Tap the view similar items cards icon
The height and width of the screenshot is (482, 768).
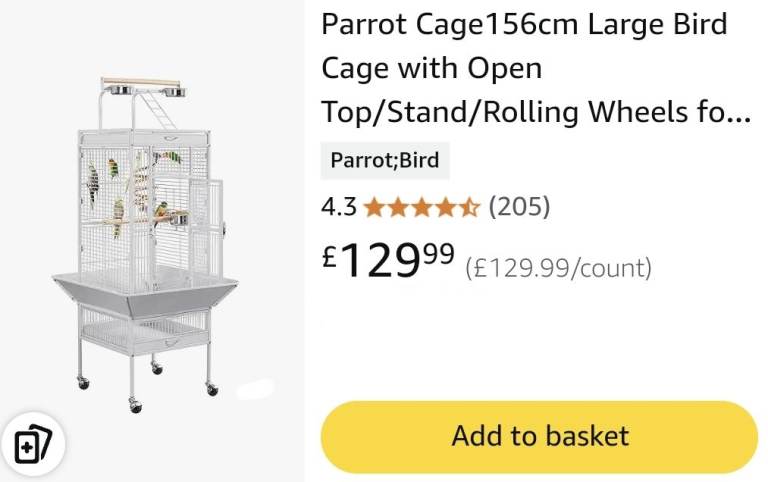(x=33, y=442)
